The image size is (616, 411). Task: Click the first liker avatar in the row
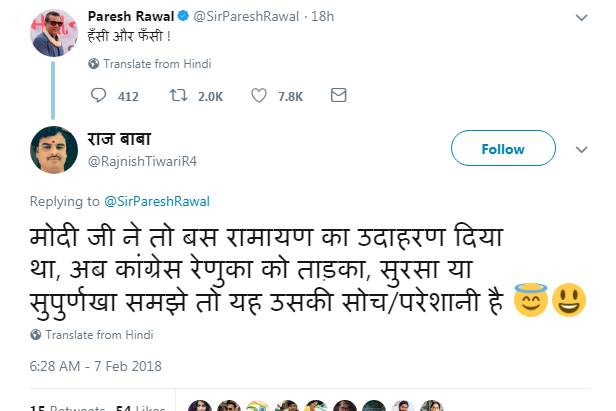(200, 405)
